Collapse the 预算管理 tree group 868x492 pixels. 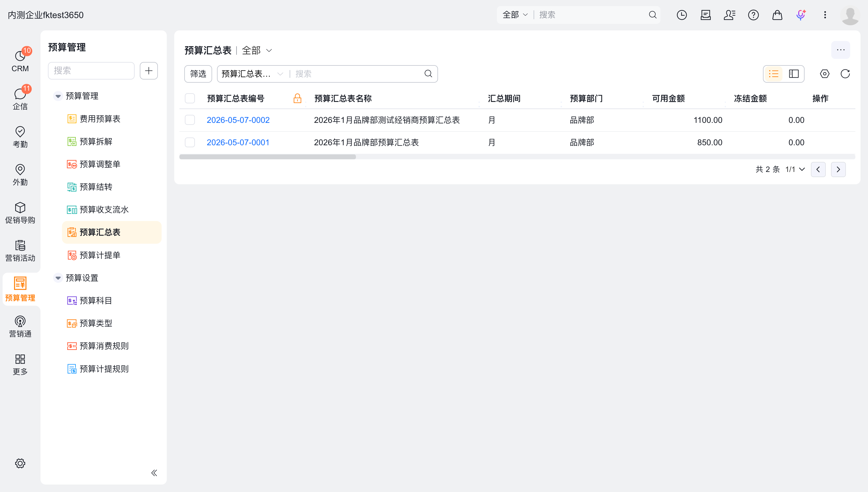pos(58,96)
